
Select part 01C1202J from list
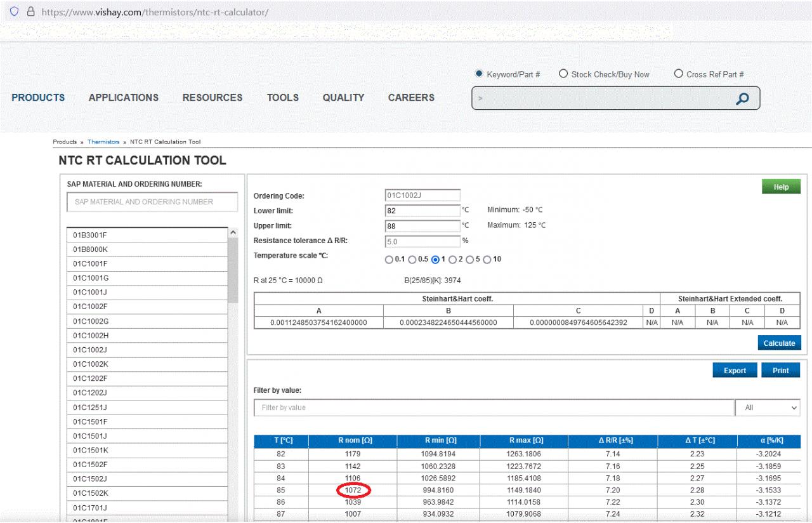[147, 393]
